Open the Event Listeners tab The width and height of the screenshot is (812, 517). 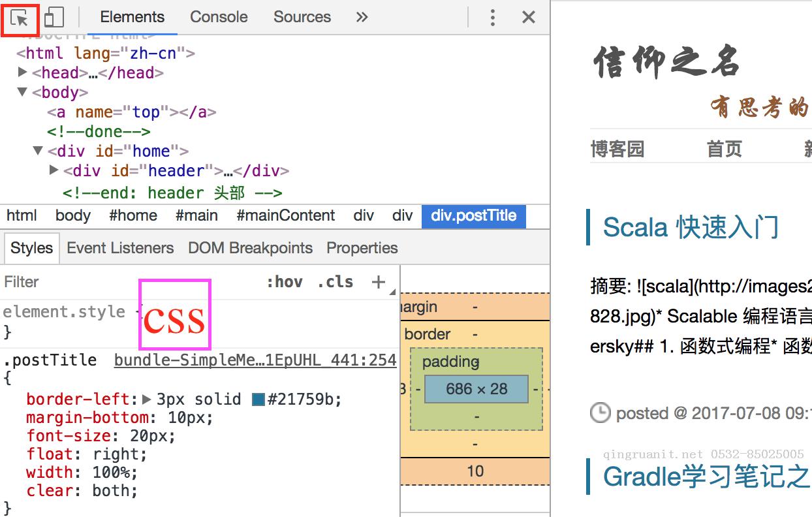click(120, 248)
